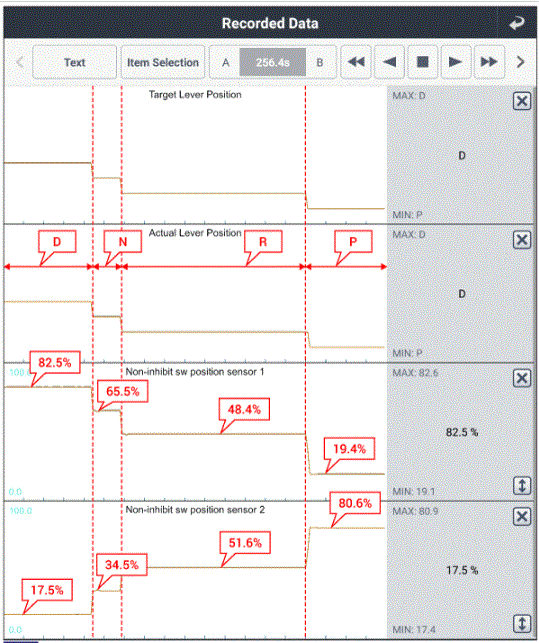This screenshot has width=539, height=643.
Task: Close the Target Lever Position graph
Action: (x=522, y=101)
